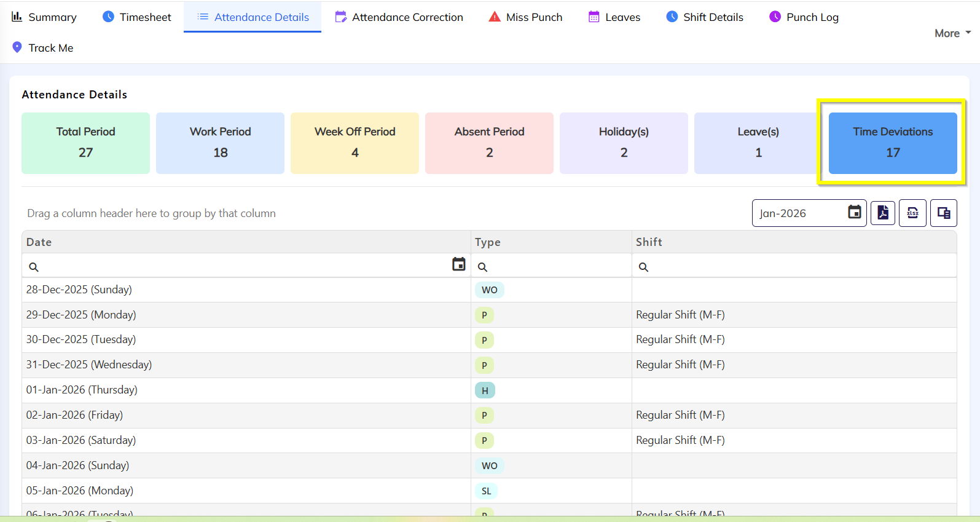980x522 pixels.
Task: Select the 29-Dec-2025 (Monday) row
Action: click(489, 315)
